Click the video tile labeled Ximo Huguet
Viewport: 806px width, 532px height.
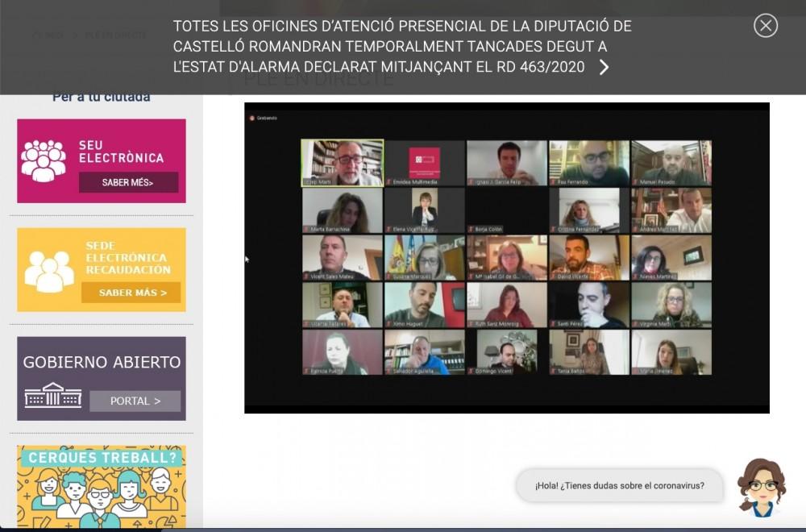coord(424,305)
